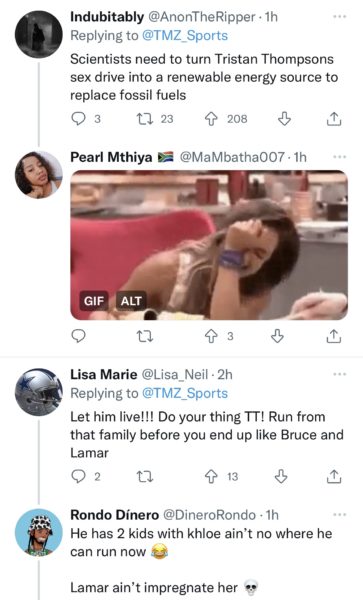Downvote Lisa Marie's tweet

tap(281, 477)
